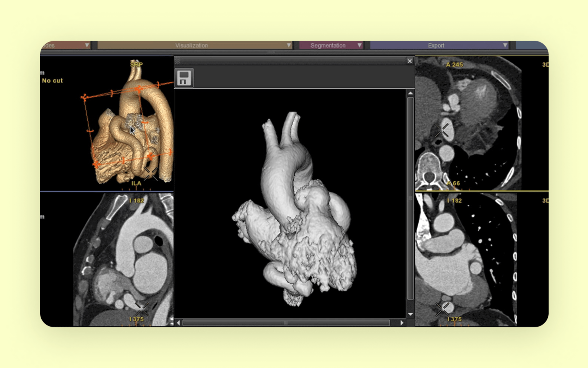Viewport: 588px width, 368px height.
Task: Open the Segmentation dropdown
Action: 328,45
